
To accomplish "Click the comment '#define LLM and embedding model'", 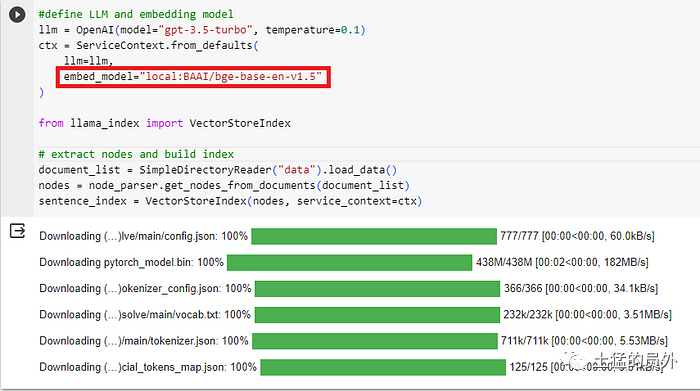I will (x=136, y=14).
